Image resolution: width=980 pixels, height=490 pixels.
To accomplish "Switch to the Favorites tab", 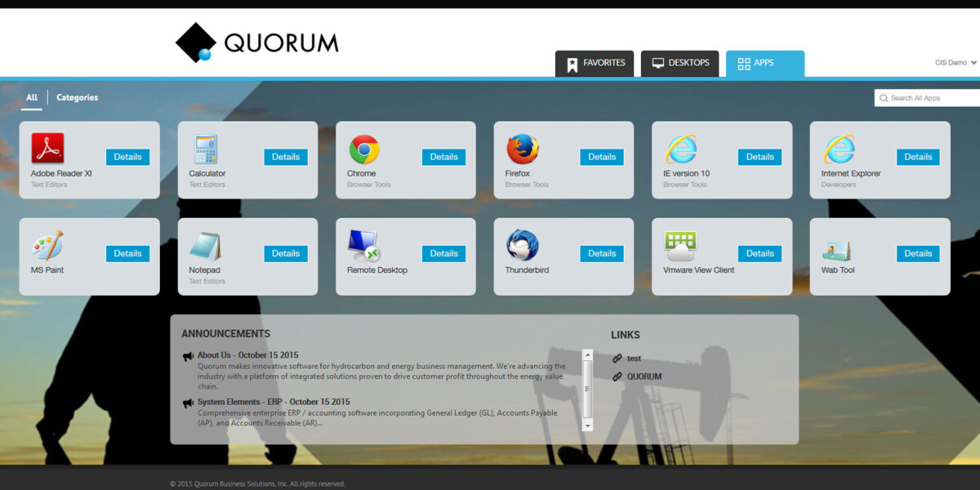I will (x=595, y=63).
